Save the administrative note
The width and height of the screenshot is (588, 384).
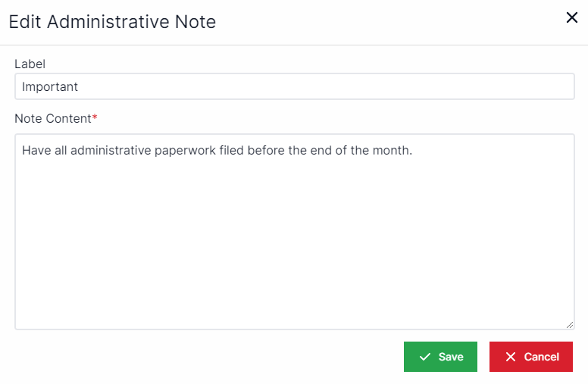pos(440,357)
